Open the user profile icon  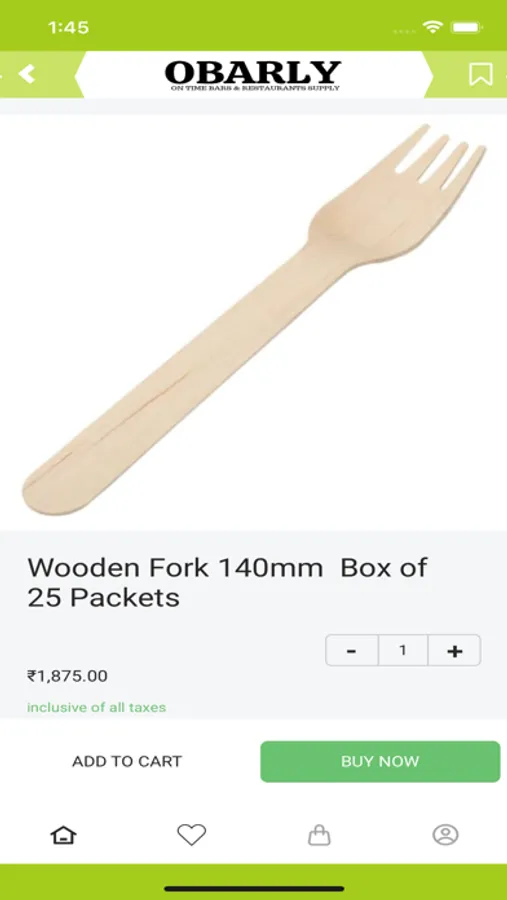[x=446, y=835]
